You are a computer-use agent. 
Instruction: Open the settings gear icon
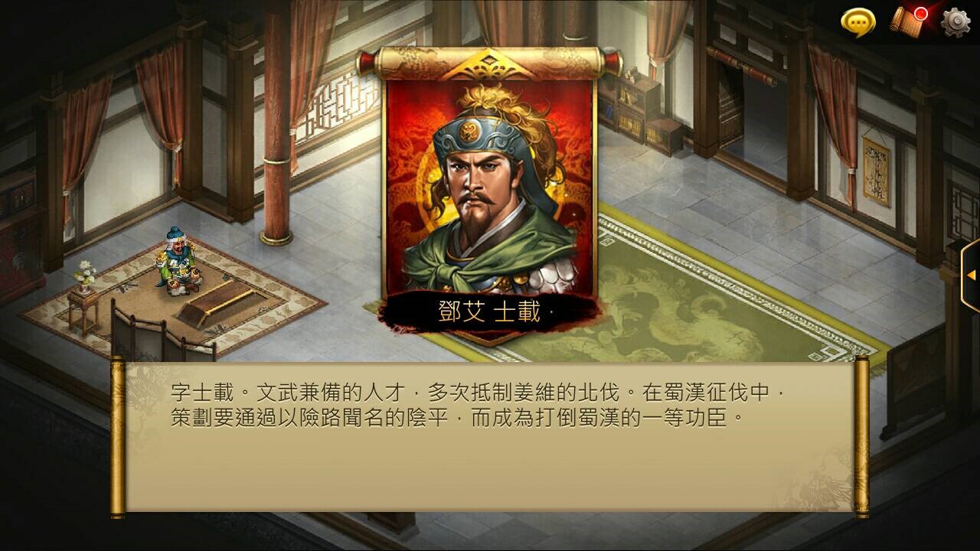pos(955,22)
